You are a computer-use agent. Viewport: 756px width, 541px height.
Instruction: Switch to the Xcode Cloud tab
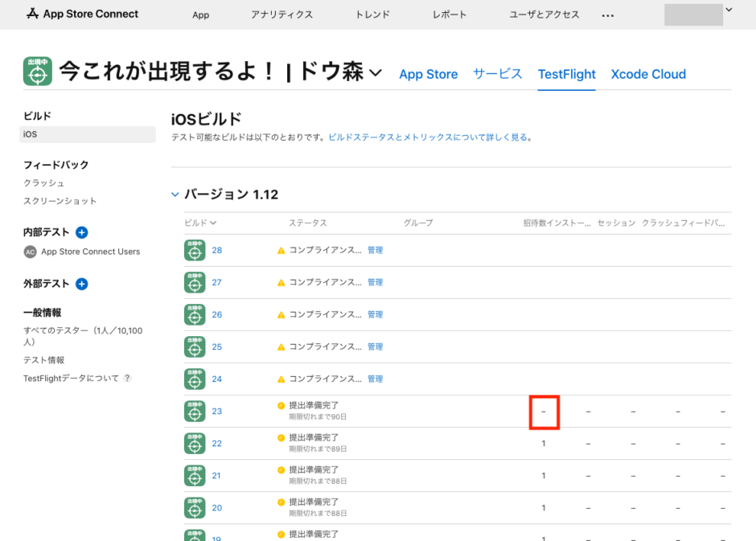pos(648,74)
